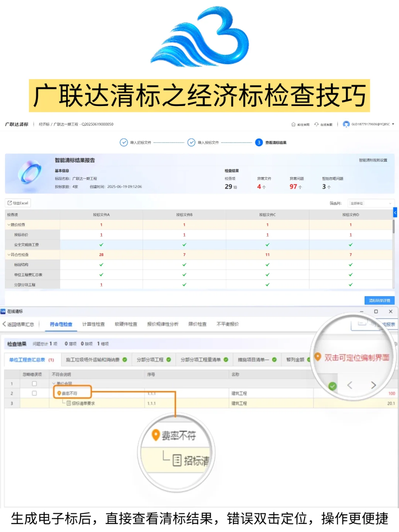Toggle the green status check on 分部分项工程 tab
Viewport: 399px width, 532px height.
click(x=168, y=359)
